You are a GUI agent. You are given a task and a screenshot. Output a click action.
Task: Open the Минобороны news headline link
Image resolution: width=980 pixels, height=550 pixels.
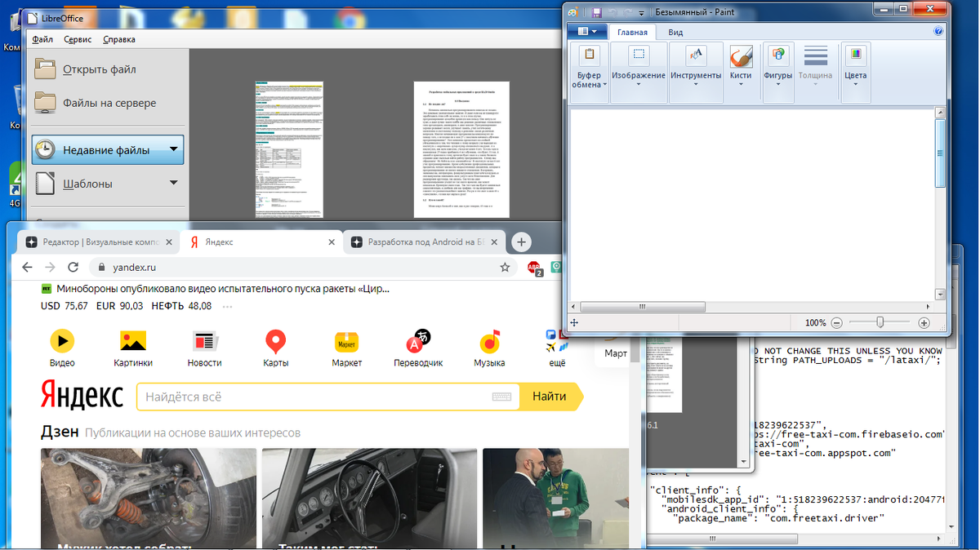tap(222, 288)
